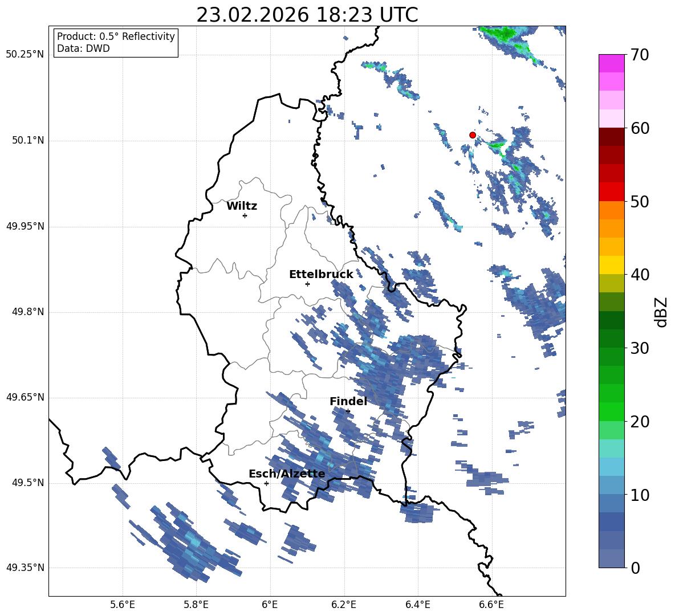Click the 70 value on colorbar
Image resolution: width=675 pixels, height=616 pixels.
[640, 55]
